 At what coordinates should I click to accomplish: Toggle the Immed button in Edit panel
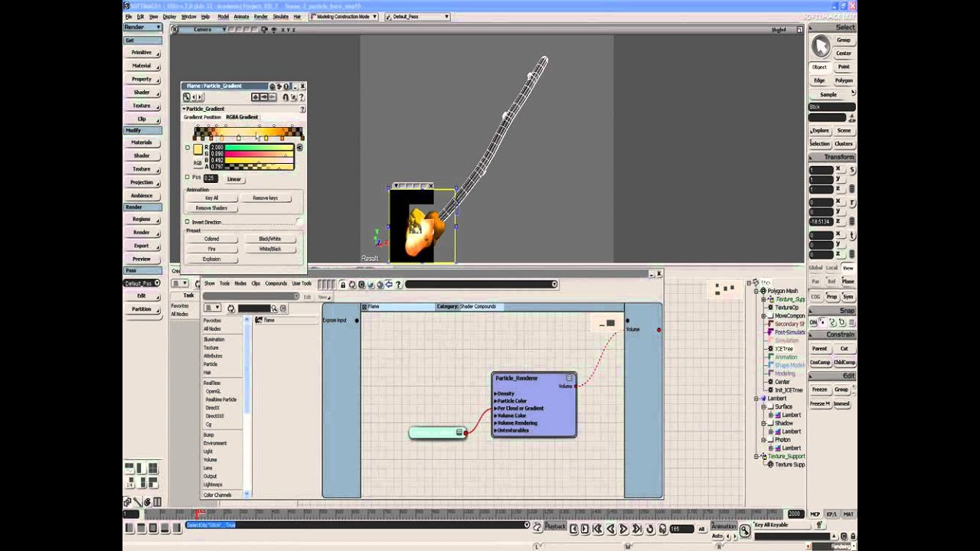(841, 403)
